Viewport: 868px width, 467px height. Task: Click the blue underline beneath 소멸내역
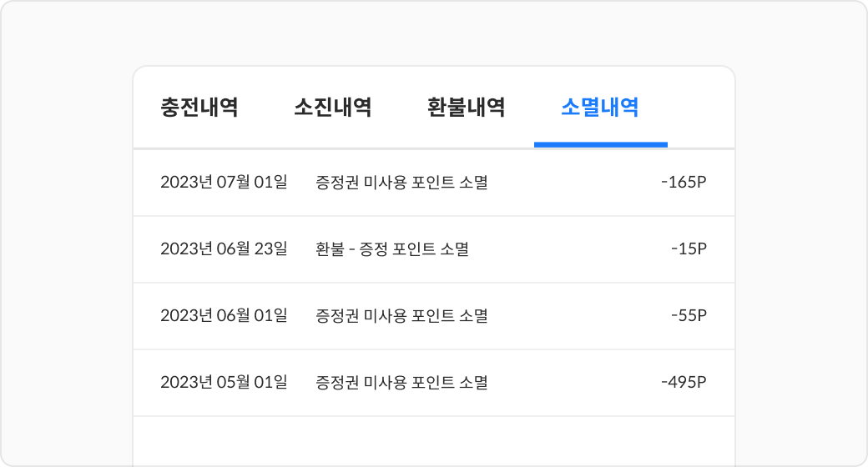pos(600,144)
